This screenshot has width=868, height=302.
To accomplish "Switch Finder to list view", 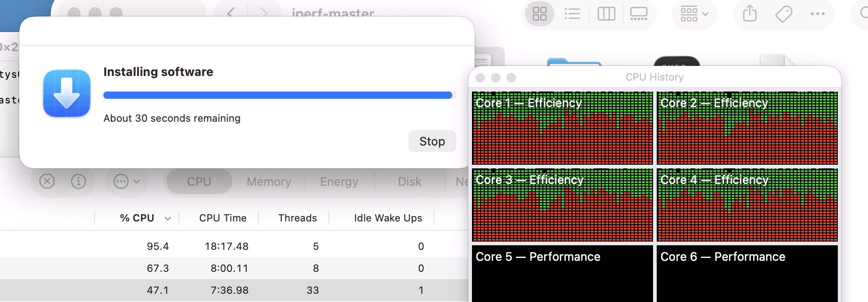I will [572, 14].
